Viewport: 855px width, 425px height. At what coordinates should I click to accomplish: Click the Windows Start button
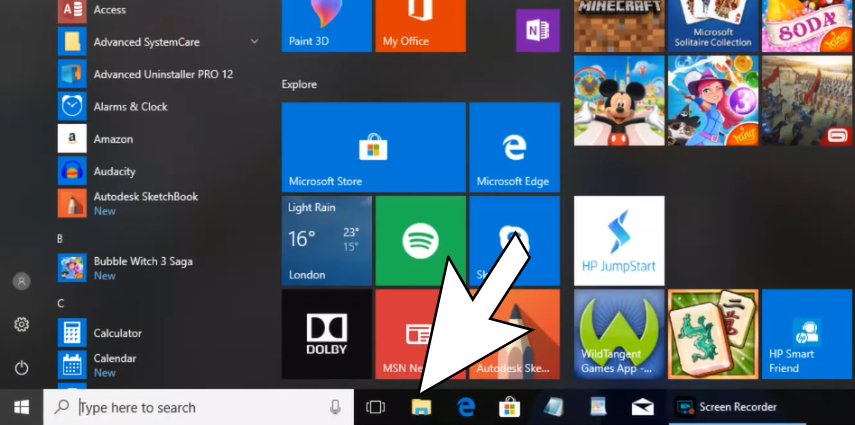21,407
